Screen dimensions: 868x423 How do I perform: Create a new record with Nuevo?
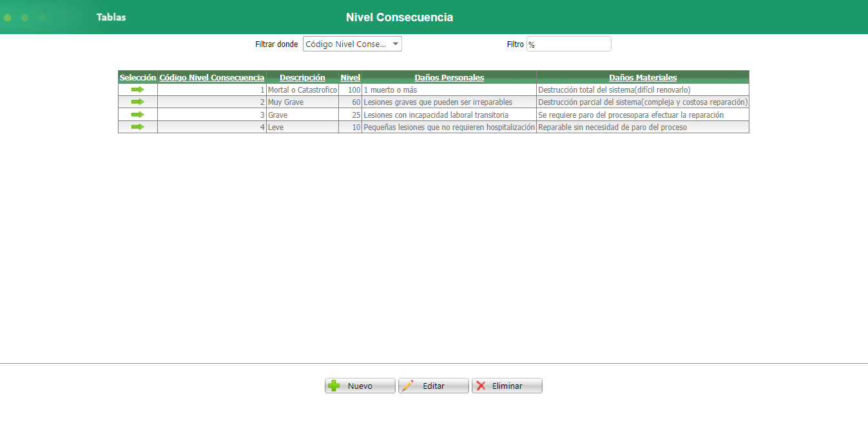coord(360,386)
